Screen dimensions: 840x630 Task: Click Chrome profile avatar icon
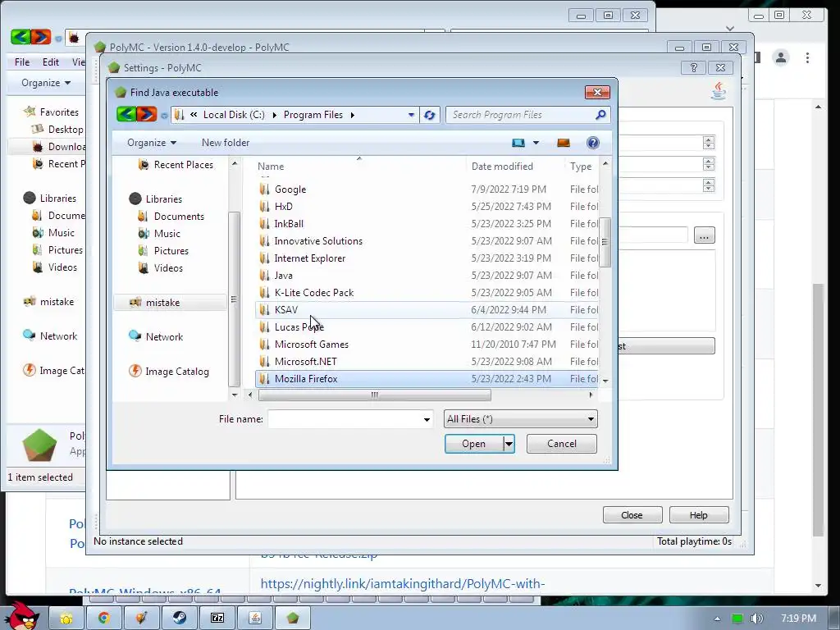[x=781, y=57]
